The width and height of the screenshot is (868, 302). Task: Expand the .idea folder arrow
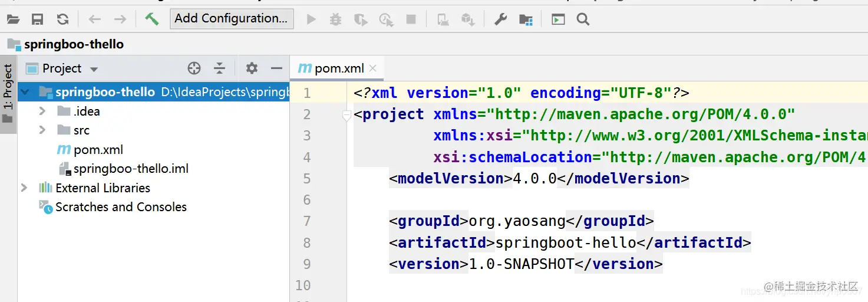(x=42, y=111)
